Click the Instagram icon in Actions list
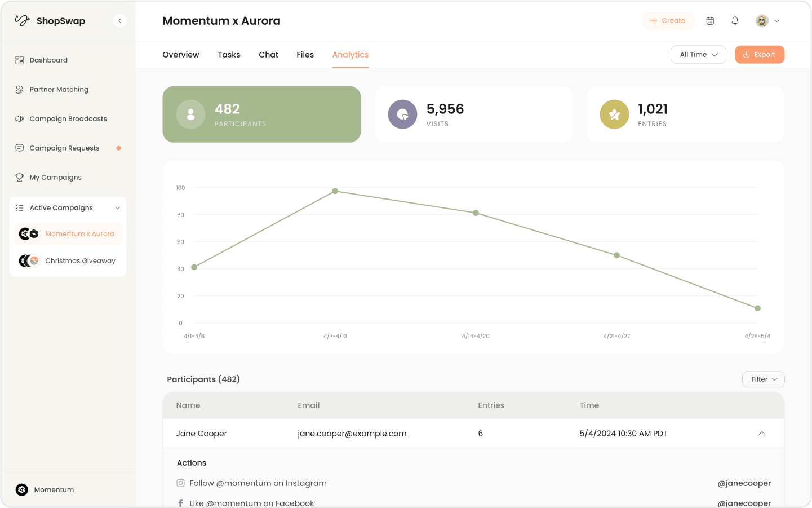Viewport: 812px width, 508px height. (x=181, y=483)
